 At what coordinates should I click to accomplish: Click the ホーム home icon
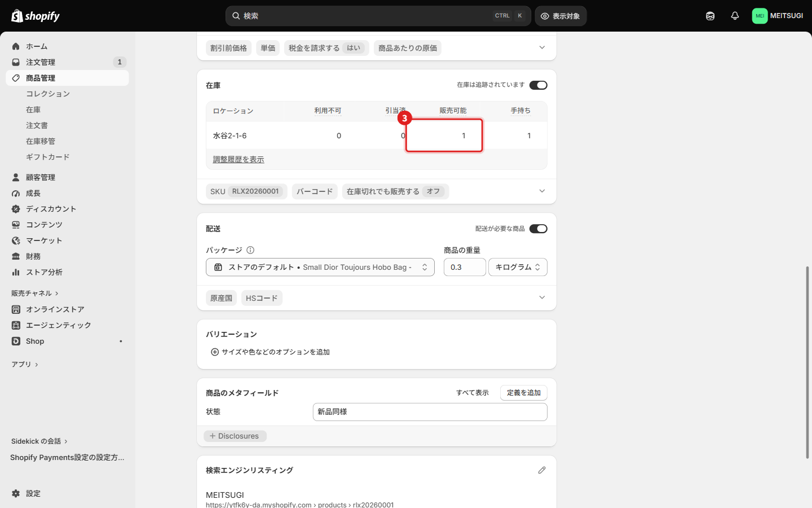tap(16, 46)
